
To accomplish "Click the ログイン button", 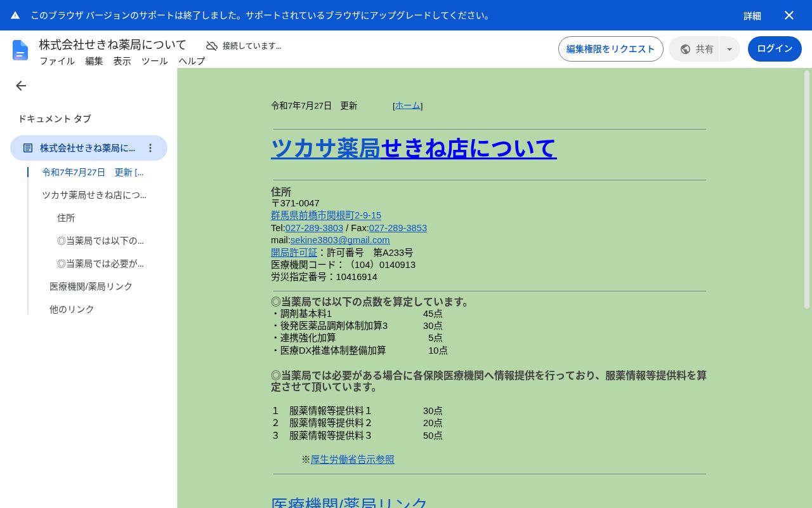I will (x=775, y=49).
